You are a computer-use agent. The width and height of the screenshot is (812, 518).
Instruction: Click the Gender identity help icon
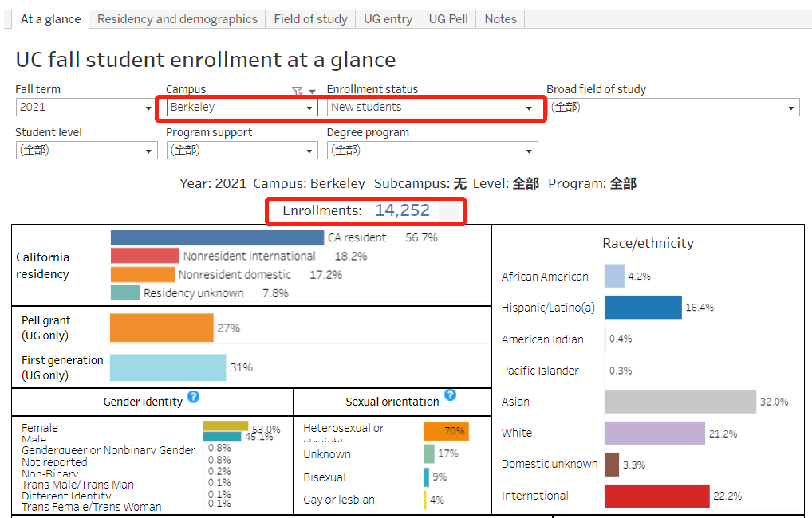coord(193,397)
